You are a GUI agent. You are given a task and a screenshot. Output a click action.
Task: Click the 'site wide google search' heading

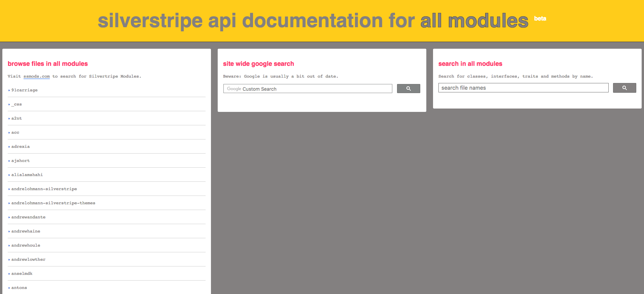click(258, 64)
